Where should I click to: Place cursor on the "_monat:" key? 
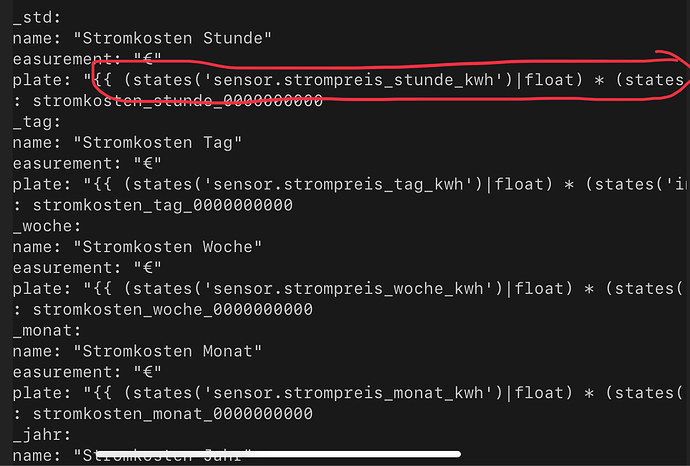point(47,330)
